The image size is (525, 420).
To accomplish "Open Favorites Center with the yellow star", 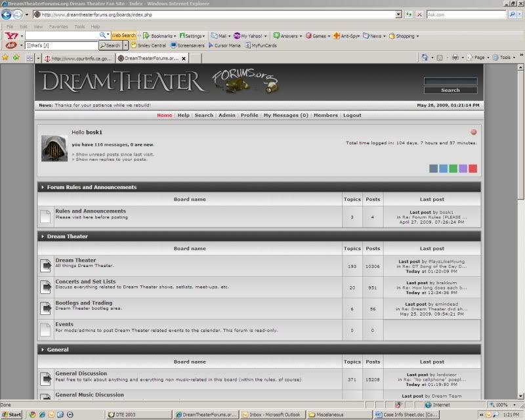I will tap(5, 58).
